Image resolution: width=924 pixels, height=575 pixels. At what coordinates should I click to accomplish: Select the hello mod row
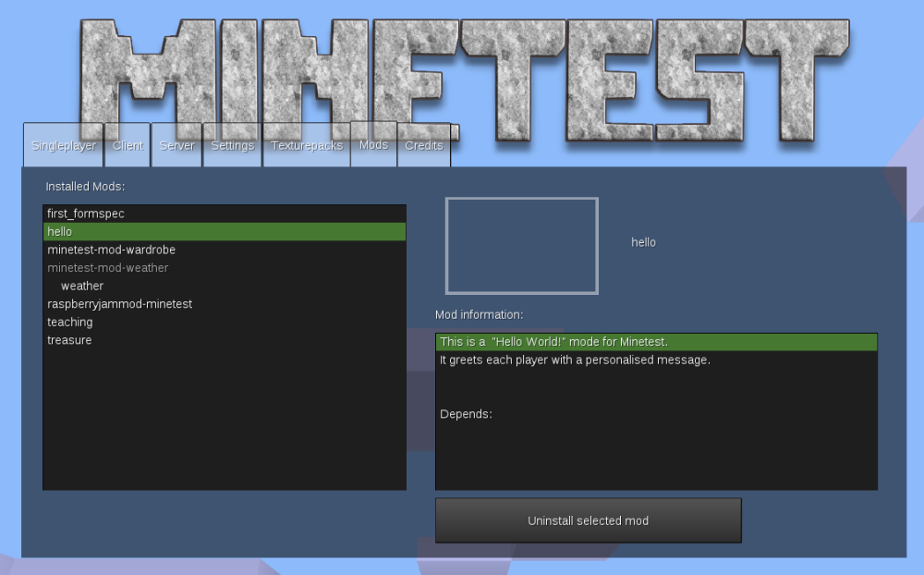225,232
